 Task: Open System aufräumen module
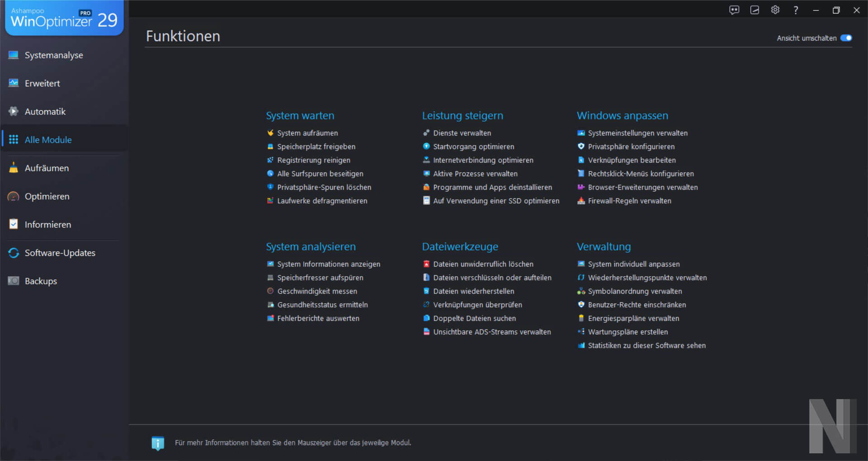point(307,133)
